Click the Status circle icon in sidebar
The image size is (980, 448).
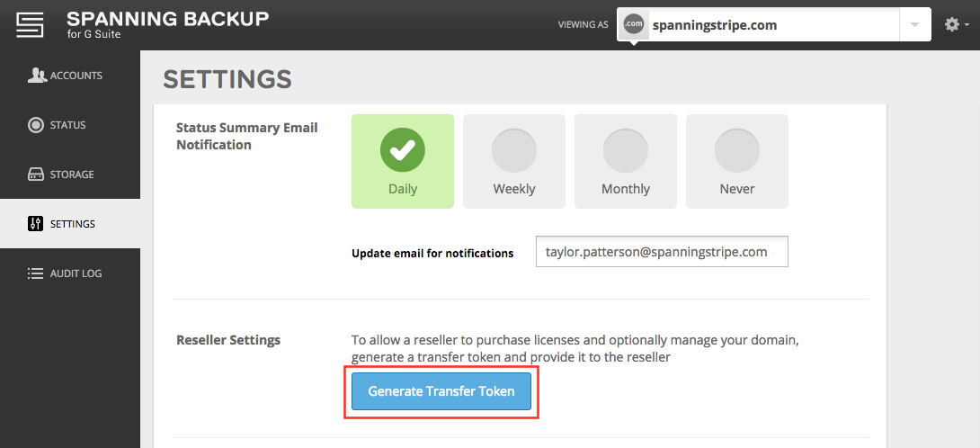coord(36,125)
